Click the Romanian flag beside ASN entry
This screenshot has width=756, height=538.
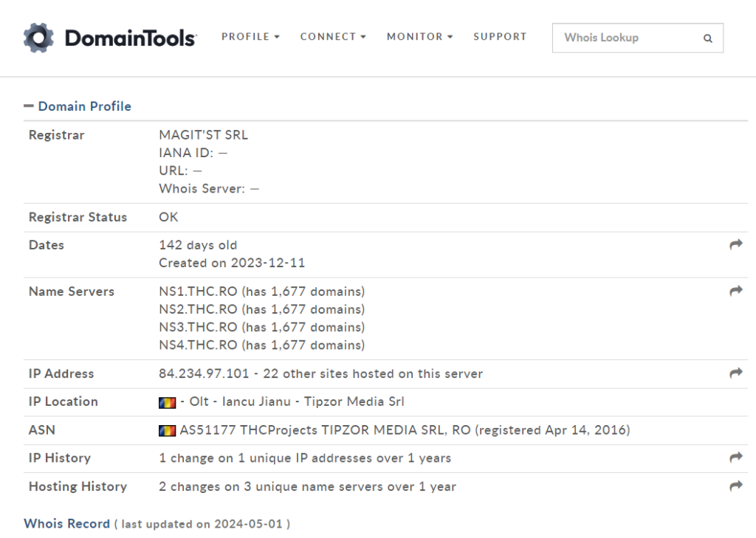(167, 430)
